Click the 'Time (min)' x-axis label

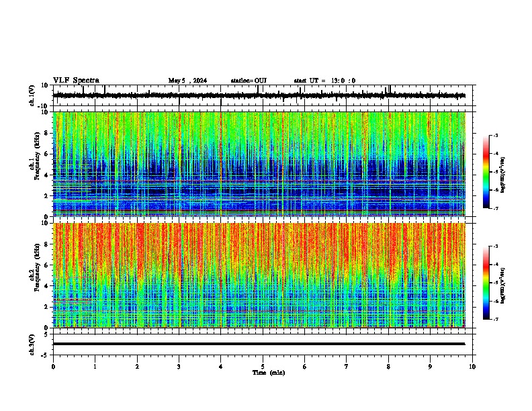269,373
